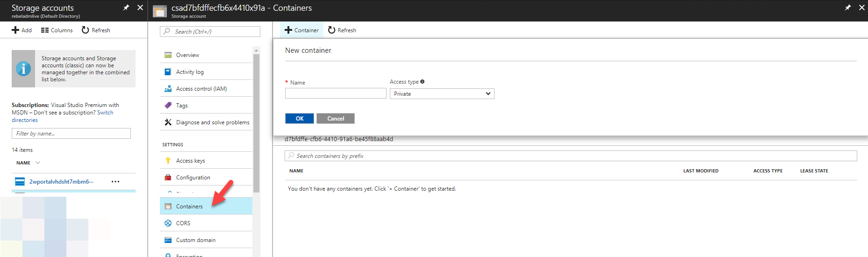Screen dimensions: 868x257
Task: Select the 2wportalvhdsht7mbm6 storage account
Action: tap(61, 182)
